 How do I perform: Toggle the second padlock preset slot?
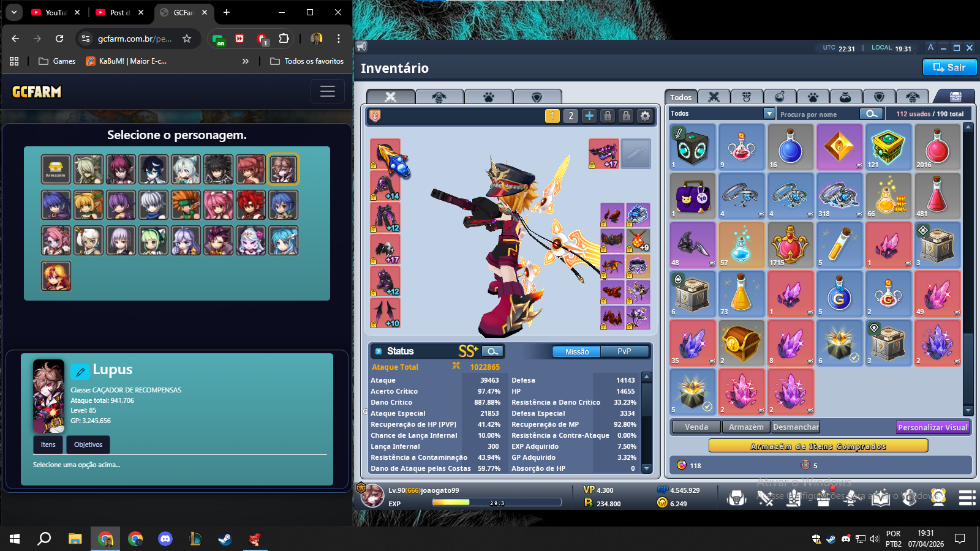626,116
